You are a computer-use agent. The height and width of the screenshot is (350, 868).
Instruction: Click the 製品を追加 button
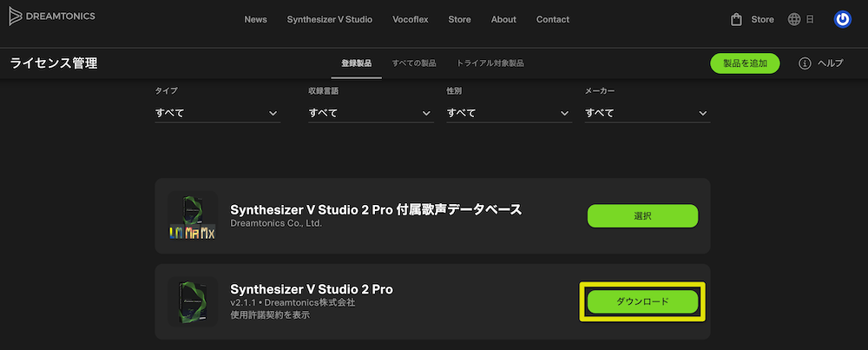[745, 63]
